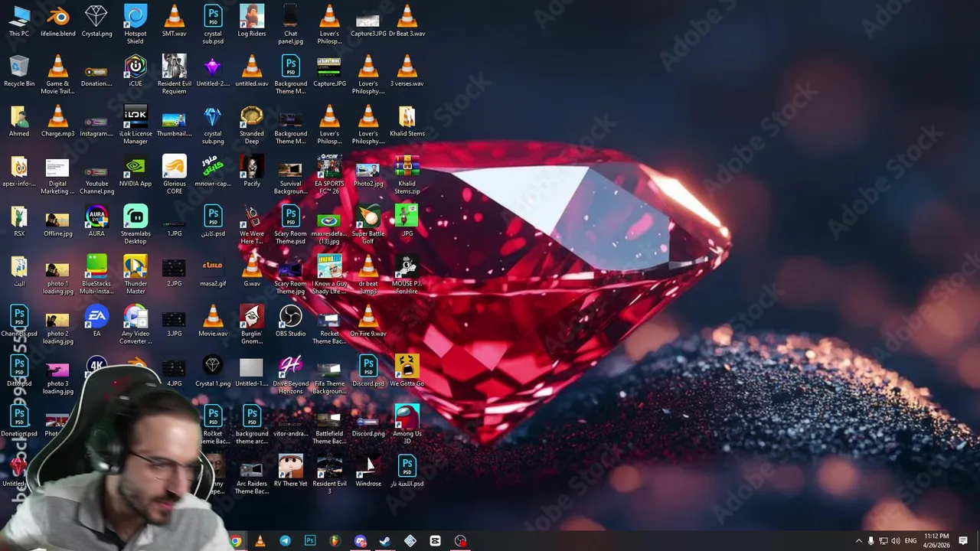Viewport: 980px width, 551px height.
Task: Launch Glorious CORE shortcut
Action: click(x=175, y=174)
